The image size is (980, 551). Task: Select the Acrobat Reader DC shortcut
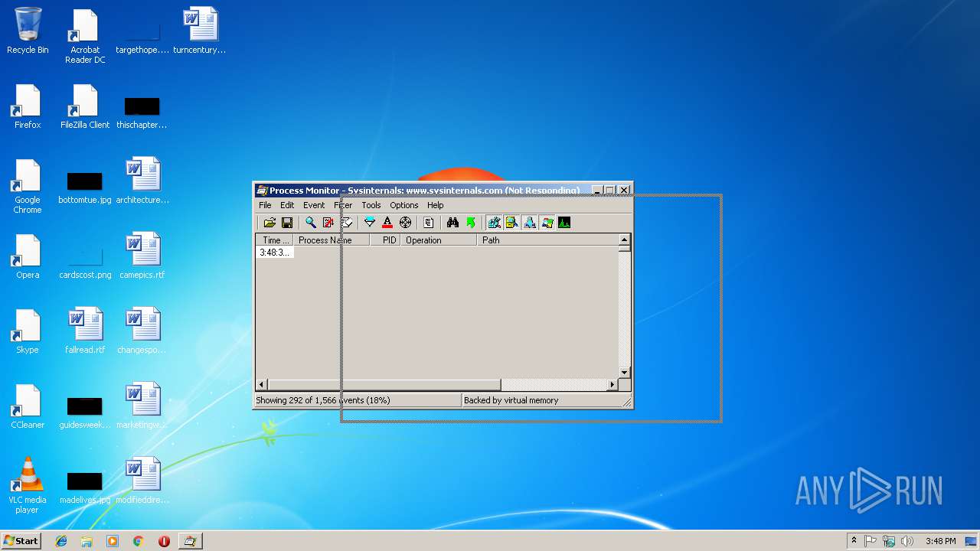tap(85, 36)
